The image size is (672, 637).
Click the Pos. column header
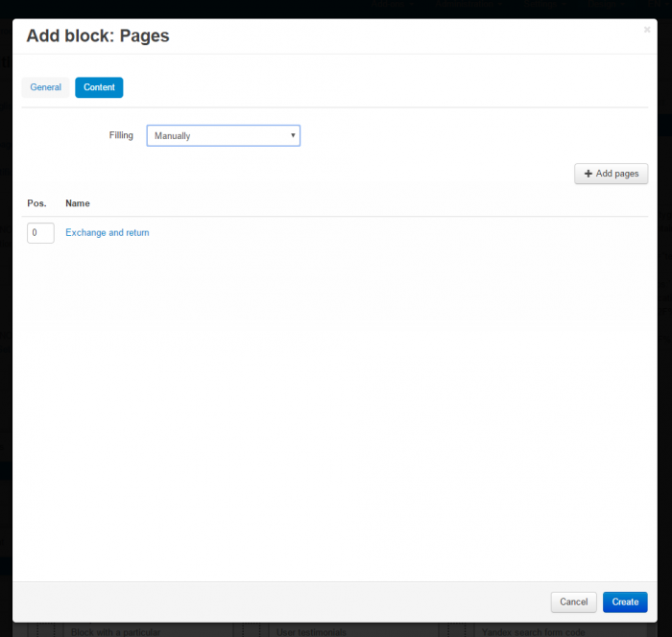tap(36, 203)
